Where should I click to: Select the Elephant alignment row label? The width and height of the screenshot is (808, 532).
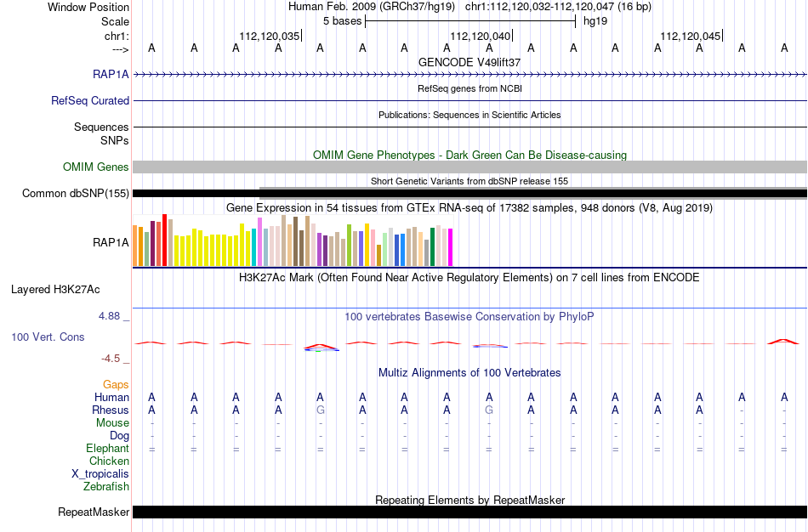tap(107, 448)
